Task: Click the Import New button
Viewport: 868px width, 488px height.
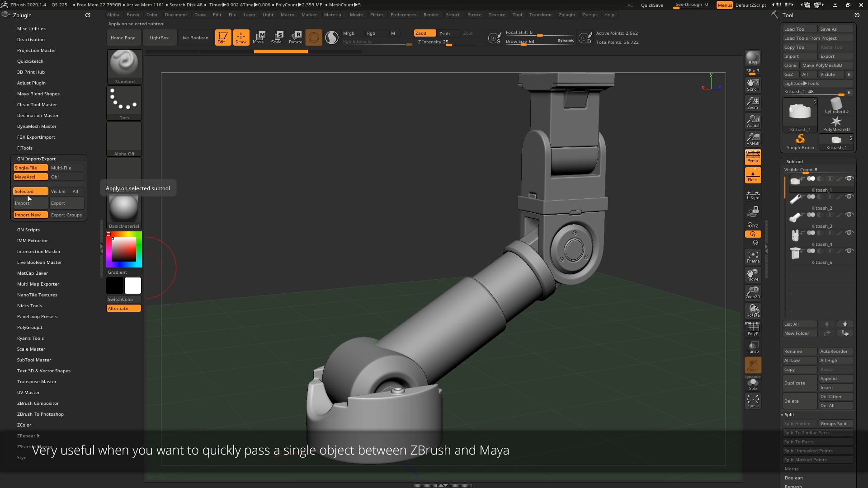Action: point(30,215)
